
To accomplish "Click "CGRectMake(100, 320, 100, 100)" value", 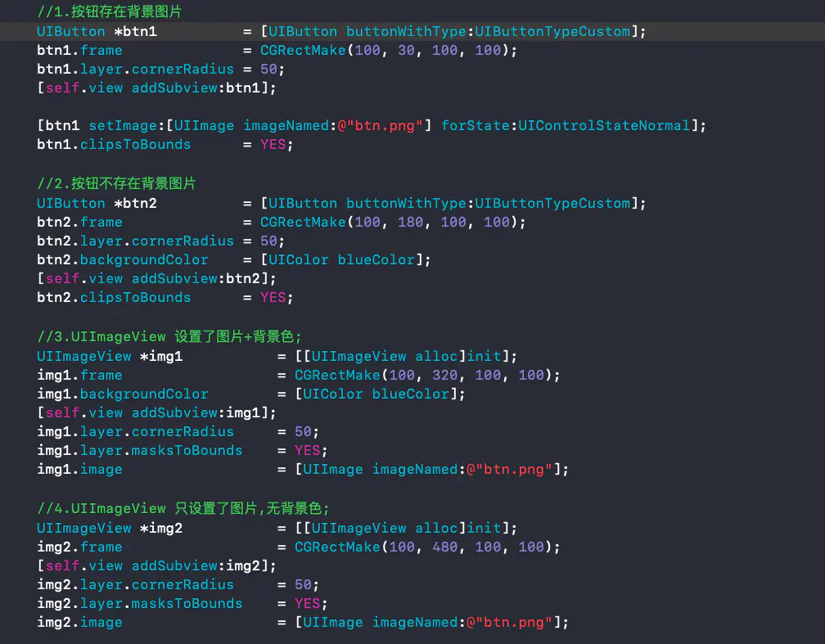I will [423, 375].
